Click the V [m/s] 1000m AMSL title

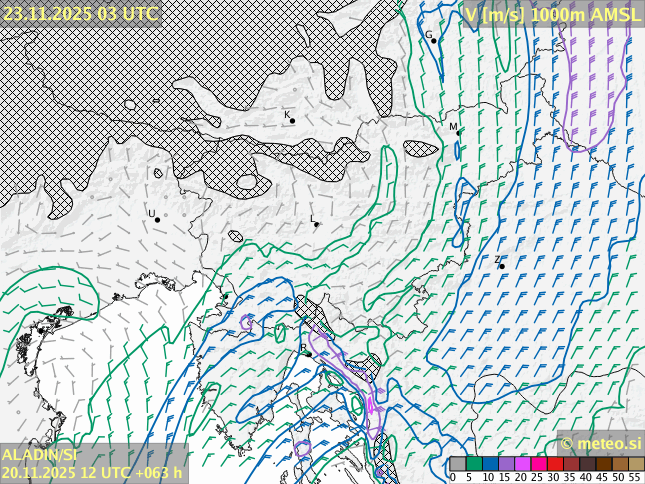pyautogui.click(x=552, y=13)
